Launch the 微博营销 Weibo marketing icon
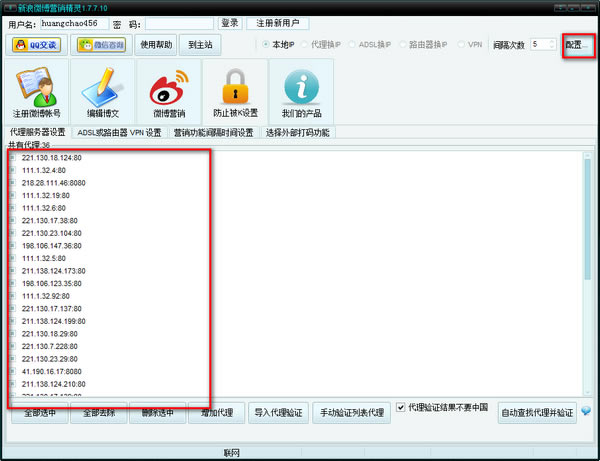Viewport: 600px width, 461px height. (169, 92)
